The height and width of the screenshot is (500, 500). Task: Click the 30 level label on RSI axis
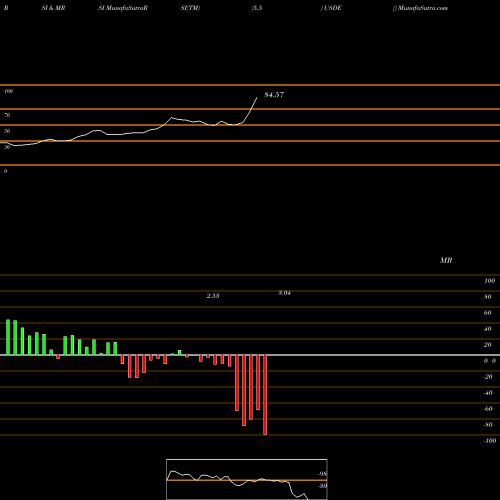click(7, 147)
